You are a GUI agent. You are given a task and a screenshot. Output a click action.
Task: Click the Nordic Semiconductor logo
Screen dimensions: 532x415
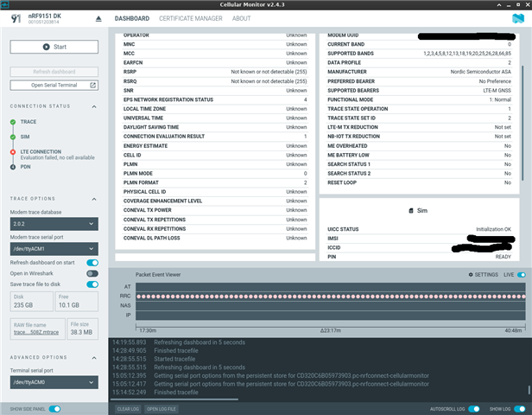click(518, 18)
